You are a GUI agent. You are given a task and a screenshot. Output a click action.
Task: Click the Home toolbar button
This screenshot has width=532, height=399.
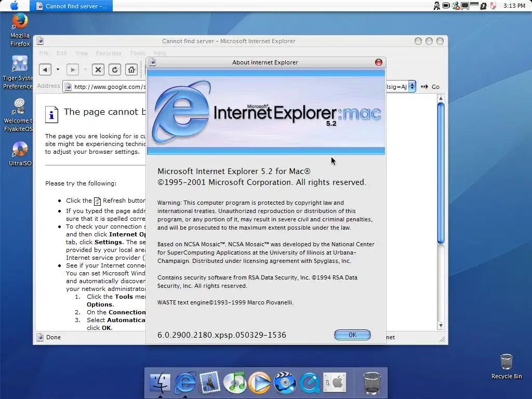pyautogui.click(x=131, y=70)
